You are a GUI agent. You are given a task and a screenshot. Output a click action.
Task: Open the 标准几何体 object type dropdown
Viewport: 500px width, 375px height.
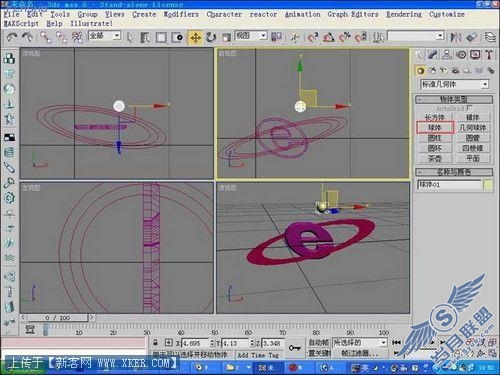[455, 84]
